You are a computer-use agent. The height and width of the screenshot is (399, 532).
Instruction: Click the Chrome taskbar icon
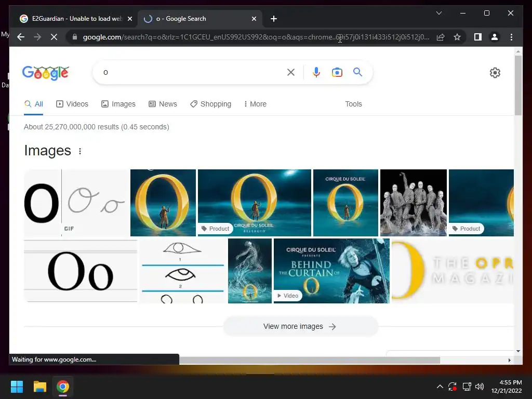[x=63, y=387]
